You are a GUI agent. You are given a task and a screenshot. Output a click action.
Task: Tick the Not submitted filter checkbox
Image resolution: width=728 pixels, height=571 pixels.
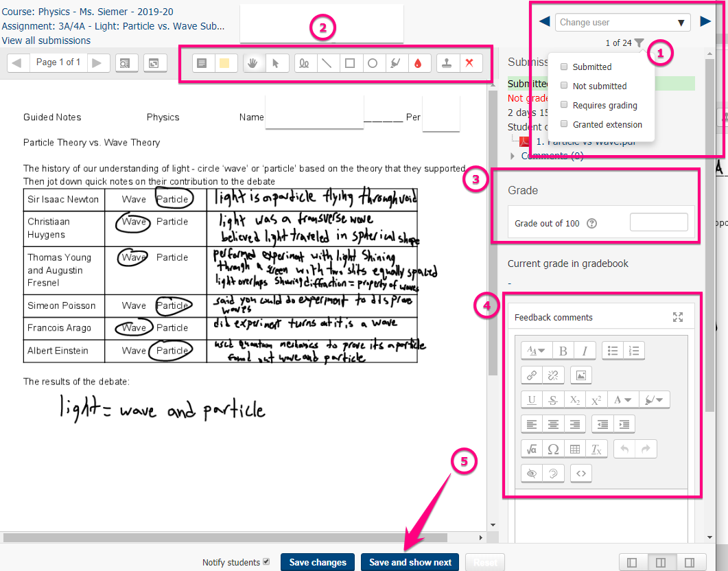(564, 86)
